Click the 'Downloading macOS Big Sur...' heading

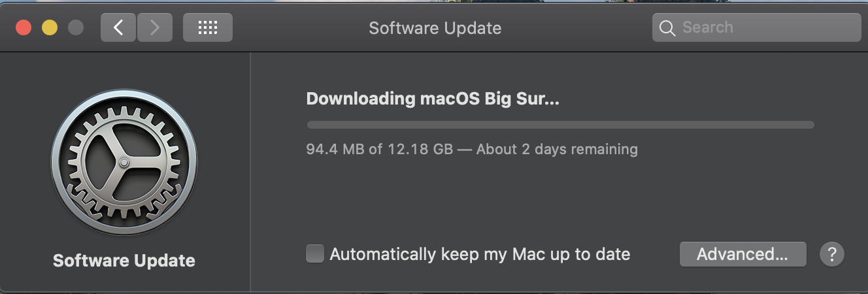(433, 99)
